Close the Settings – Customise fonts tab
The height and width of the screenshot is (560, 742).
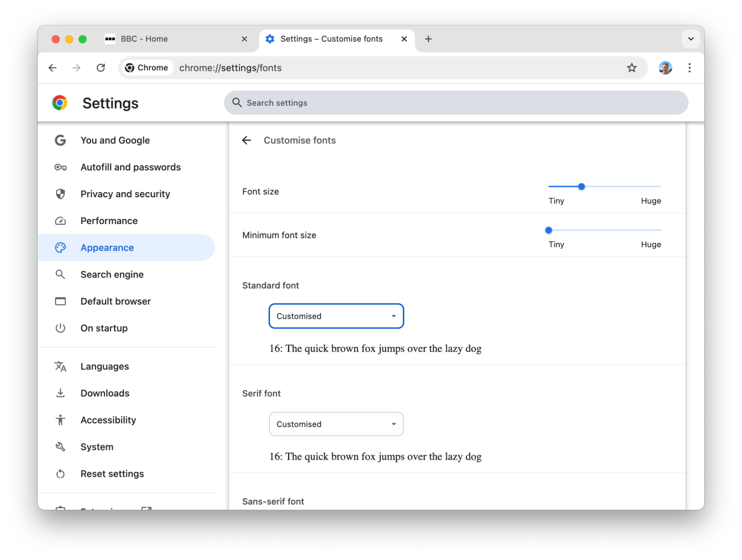tap(404, 39)
